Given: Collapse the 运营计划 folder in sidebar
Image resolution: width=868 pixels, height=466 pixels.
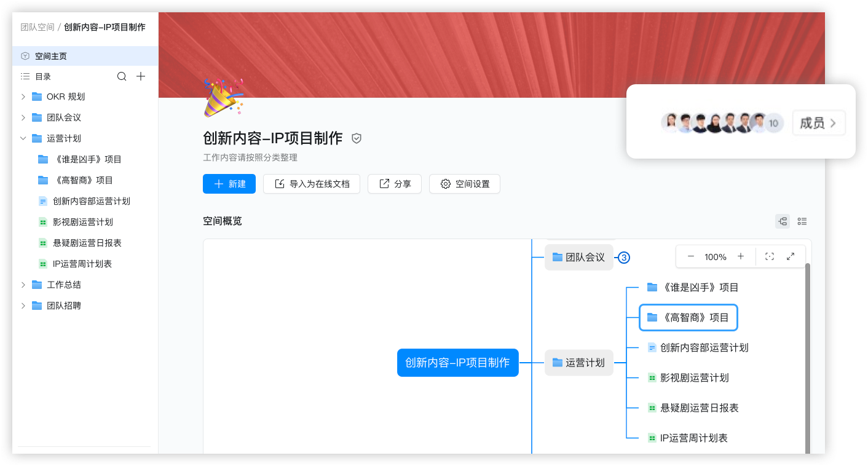Looking at the screenshot, I should click(x=23, y=138).
